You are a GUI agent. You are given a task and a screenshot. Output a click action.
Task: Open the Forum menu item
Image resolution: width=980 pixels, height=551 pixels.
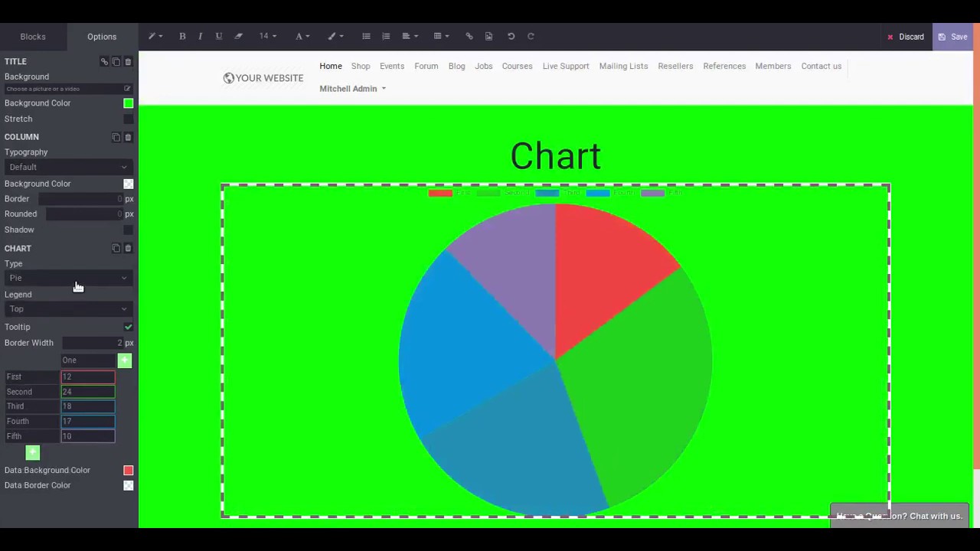click(x=426, y=66)
